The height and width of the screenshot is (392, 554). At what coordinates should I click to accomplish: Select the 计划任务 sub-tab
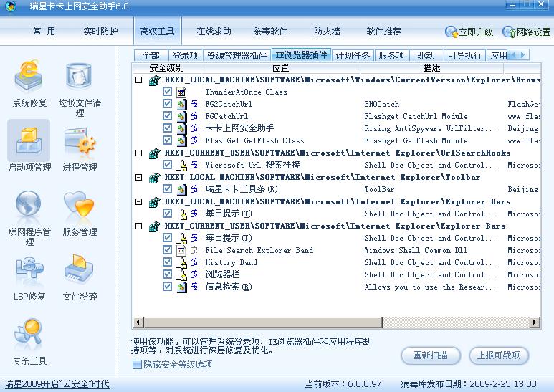353,55
